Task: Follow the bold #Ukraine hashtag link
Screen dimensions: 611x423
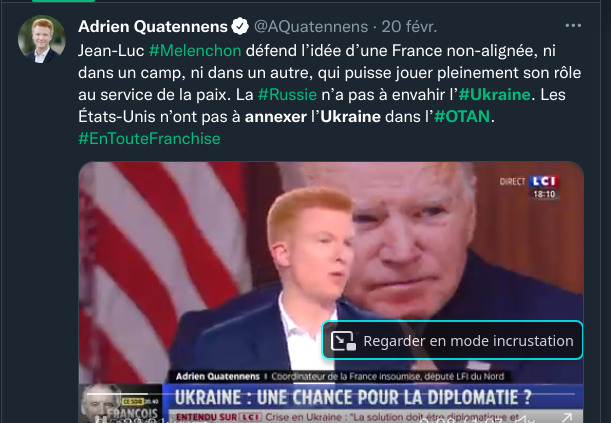Action: tap(494, 95)
